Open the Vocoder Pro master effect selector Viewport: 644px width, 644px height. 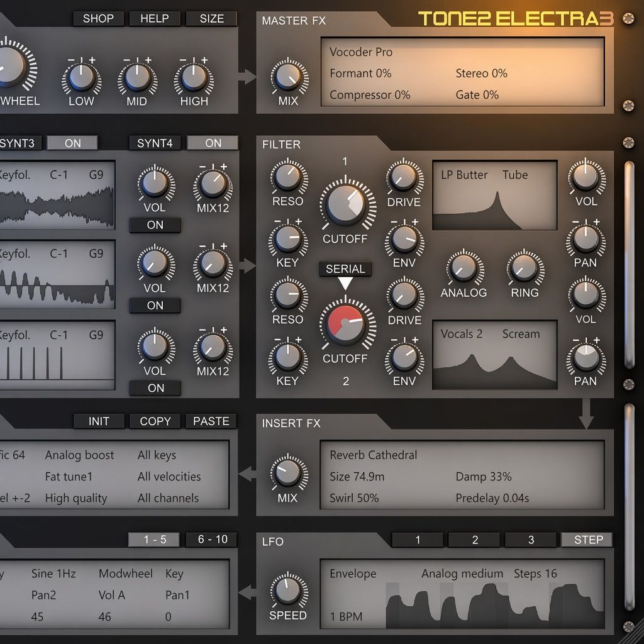point(361,52)
